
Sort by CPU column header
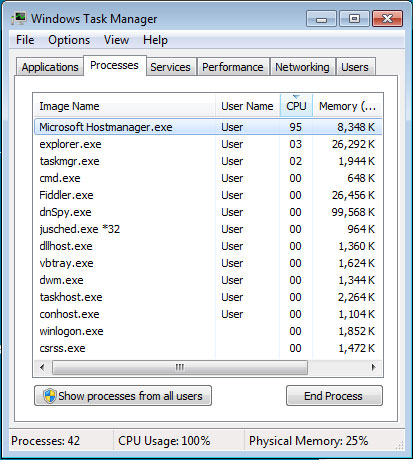pyautogui.click(x=296, y=106)
